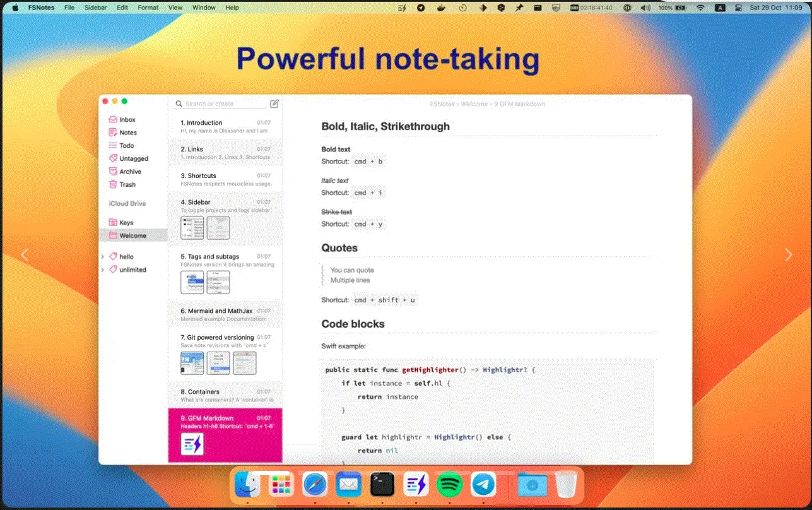Open the Inbox folder in sidebar
The height and width of the screenshot is (510, 812).
coord(127,119)
